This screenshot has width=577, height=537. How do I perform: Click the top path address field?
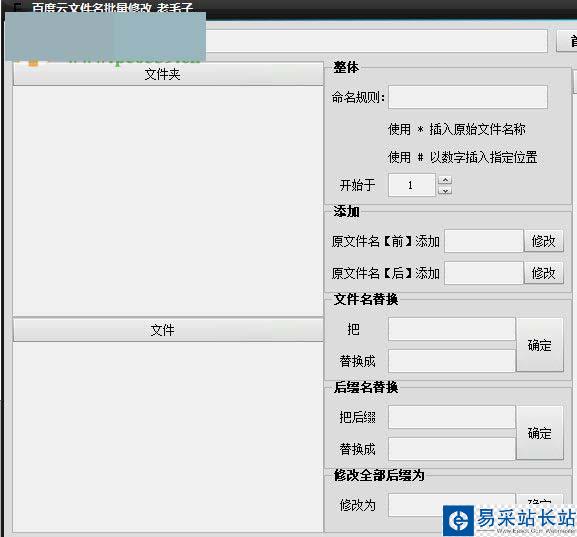tap(376, 41)
